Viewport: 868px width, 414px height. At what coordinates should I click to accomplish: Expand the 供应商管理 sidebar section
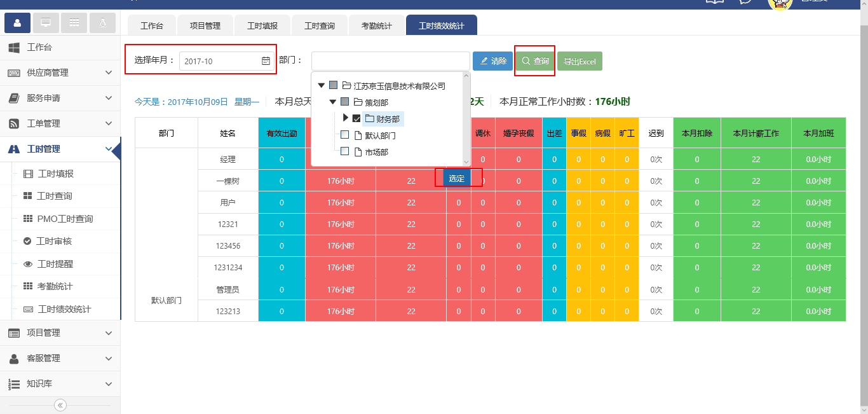60,72
